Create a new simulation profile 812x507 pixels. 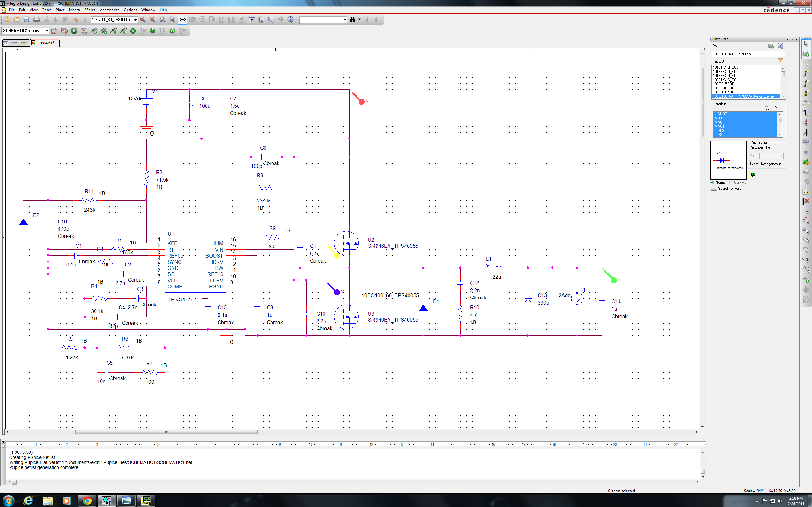(x=54, y=31)
